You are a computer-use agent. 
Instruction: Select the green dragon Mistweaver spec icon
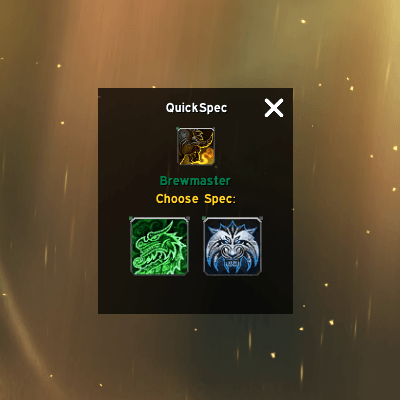tap(159, 246)
